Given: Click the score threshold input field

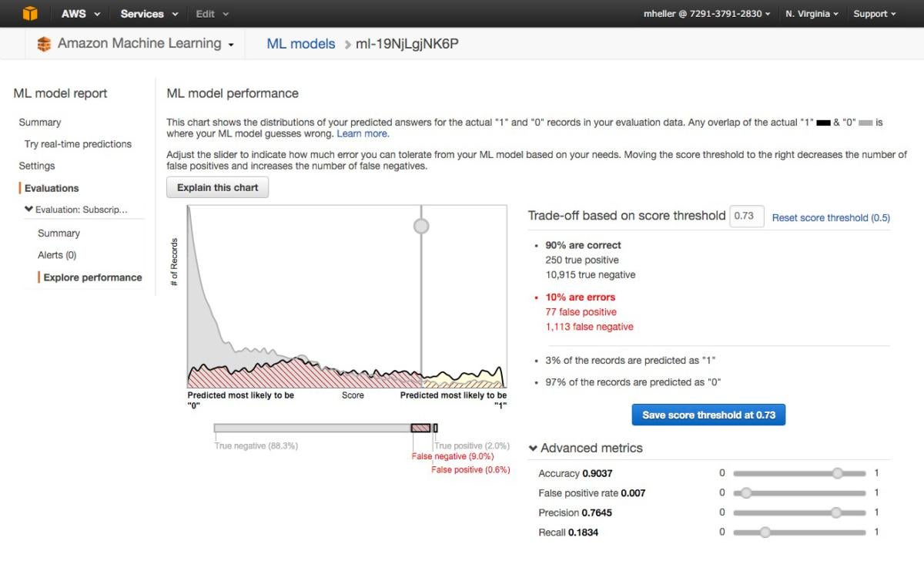Looking at the screenshot, I should point(745,217).
